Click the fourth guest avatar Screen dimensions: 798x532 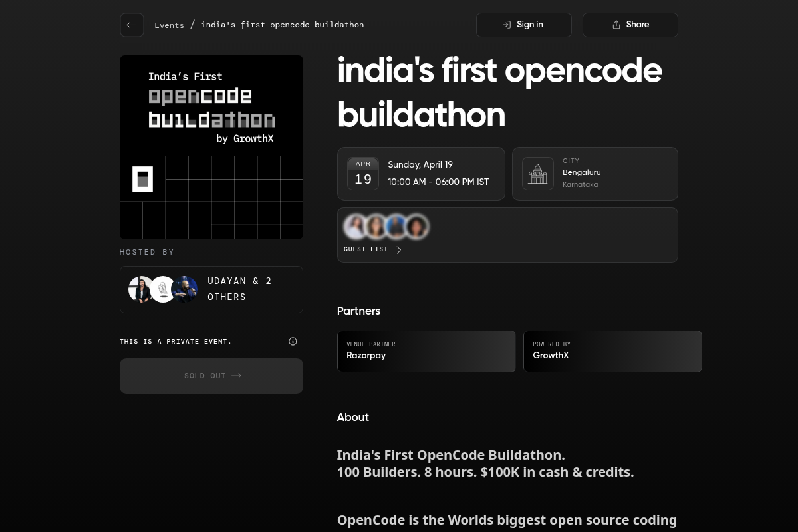tap(416, 227)
